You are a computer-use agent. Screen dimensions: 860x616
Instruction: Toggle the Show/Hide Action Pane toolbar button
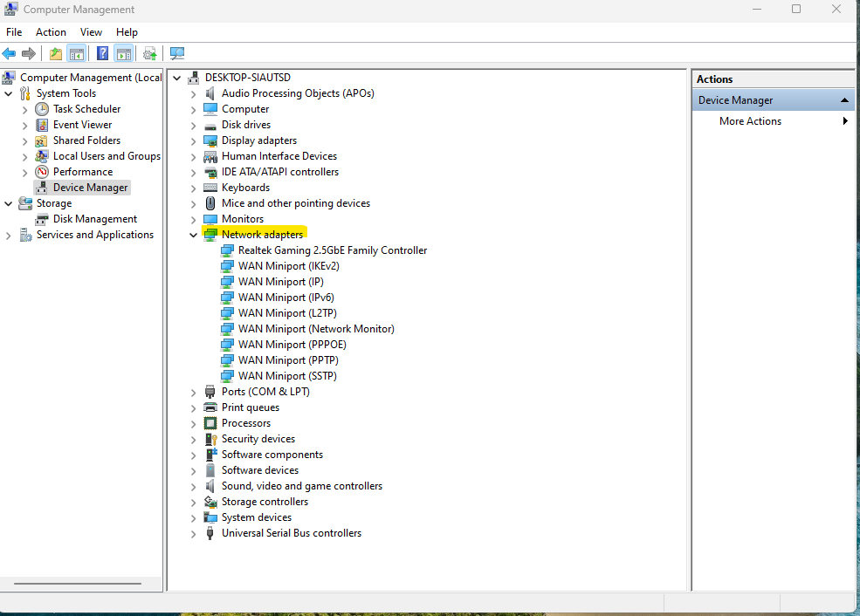point(123,54)
